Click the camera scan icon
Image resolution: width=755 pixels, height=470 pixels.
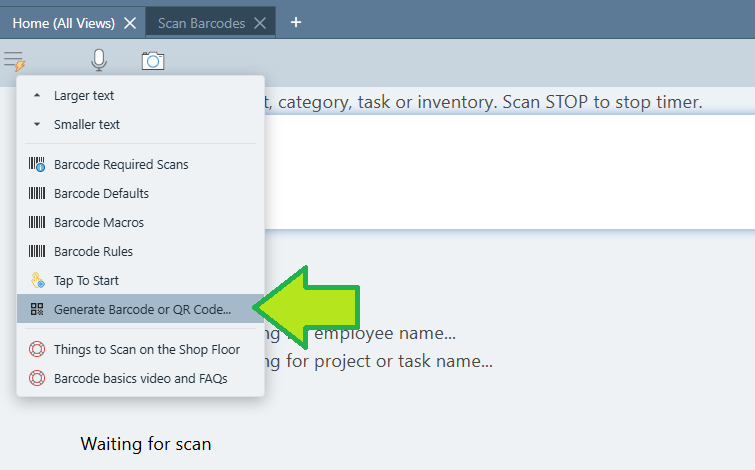153,61
